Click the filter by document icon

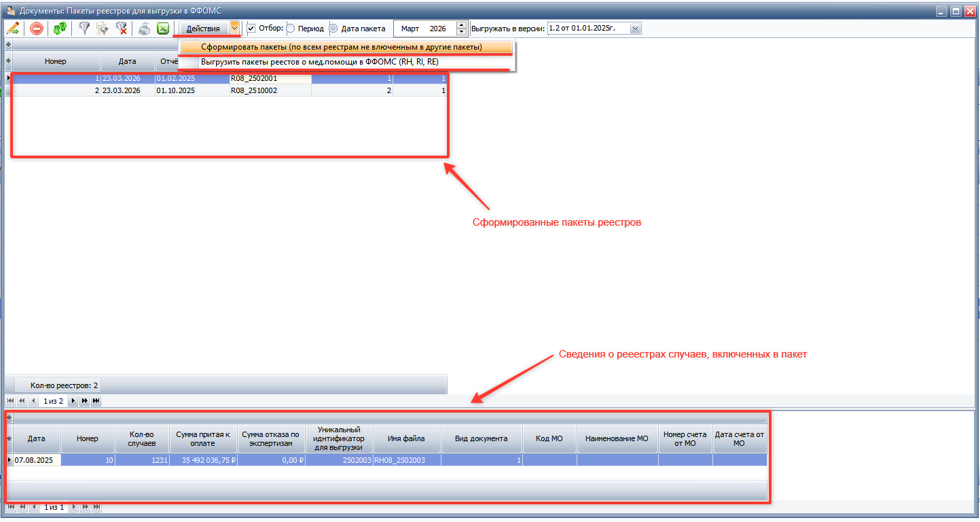[103, 29]
